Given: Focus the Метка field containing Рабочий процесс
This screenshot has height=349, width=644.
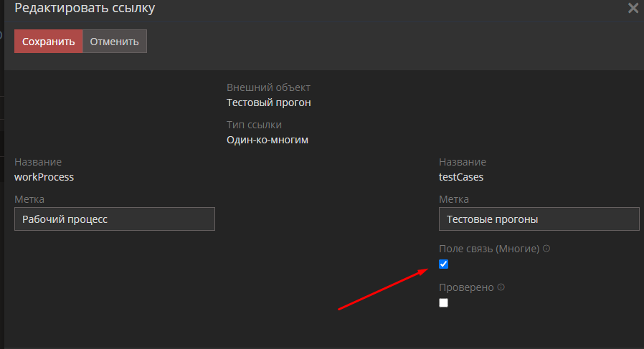Looking at the screenshot, I should click(115, 219).
